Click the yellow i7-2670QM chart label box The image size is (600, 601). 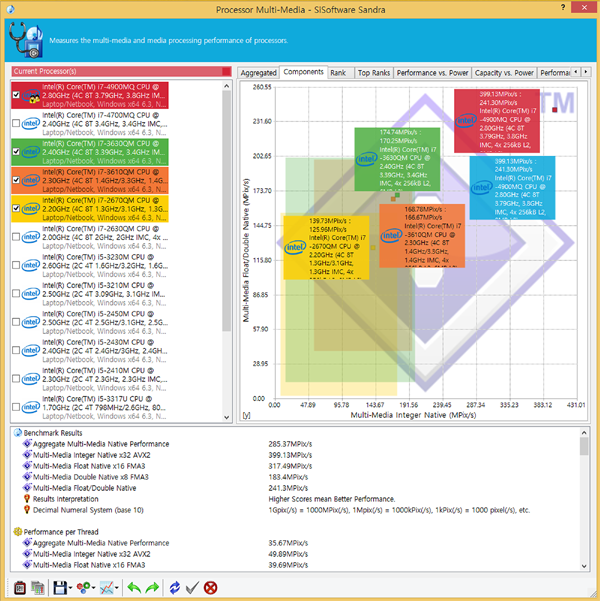(x=326, y=247)
